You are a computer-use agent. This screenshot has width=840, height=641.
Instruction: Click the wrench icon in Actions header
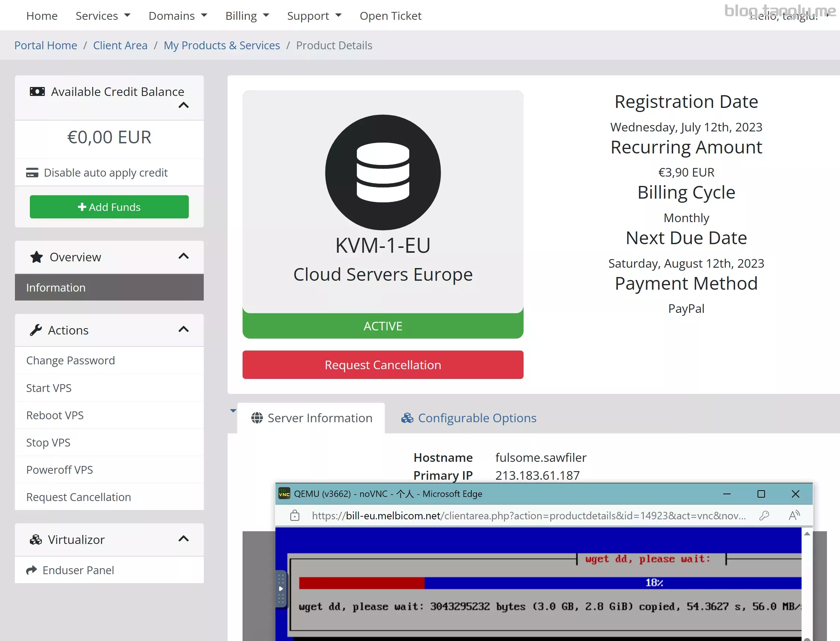click(36, 330)
